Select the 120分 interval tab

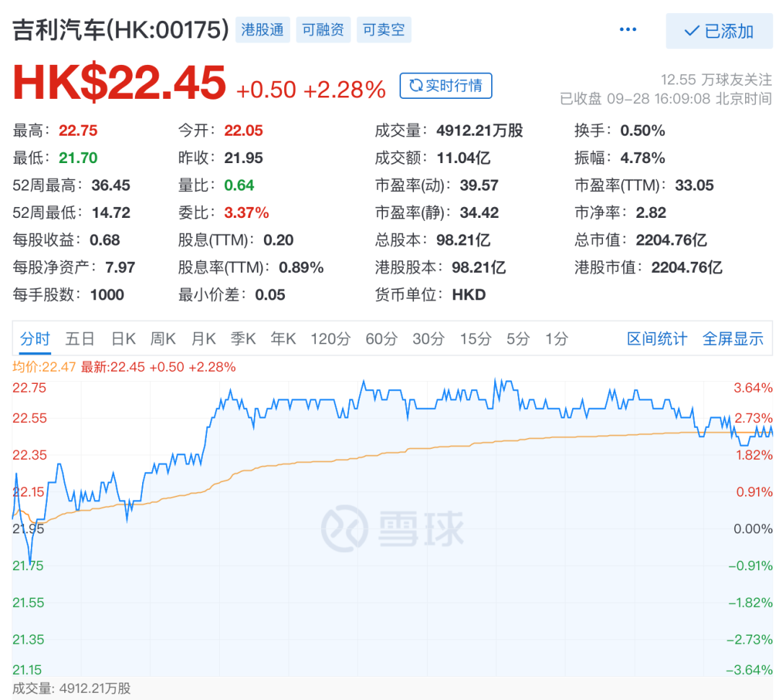click(330, 338)
